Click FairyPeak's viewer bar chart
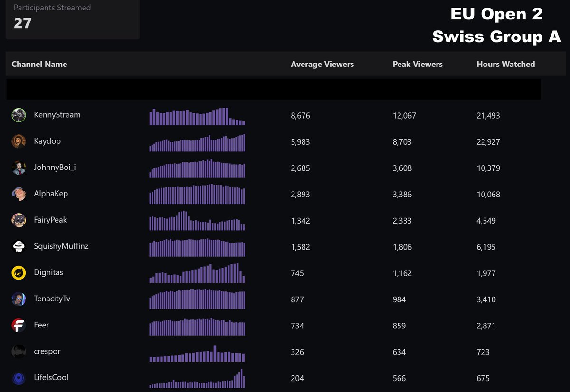 pyautogui.click(x=197, y=221)
